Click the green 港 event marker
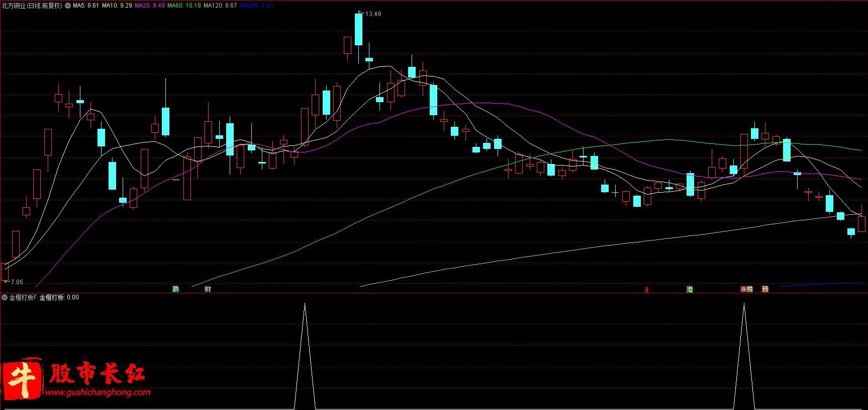Screen dimensions: 868x410 [690, 289]
